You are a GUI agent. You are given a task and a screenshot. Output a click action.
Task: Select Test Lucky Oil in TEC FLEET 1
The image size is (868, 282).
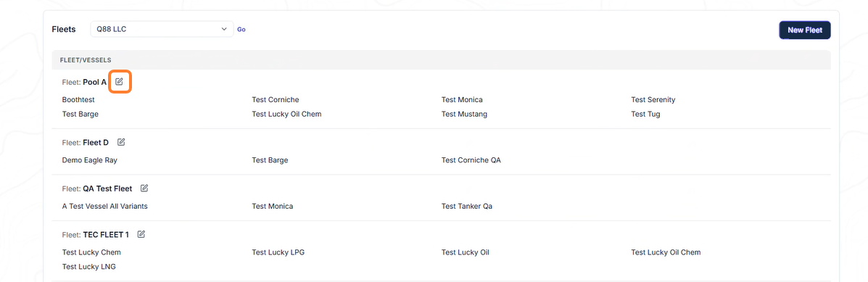pyautogui.click(x=465, y=252)
